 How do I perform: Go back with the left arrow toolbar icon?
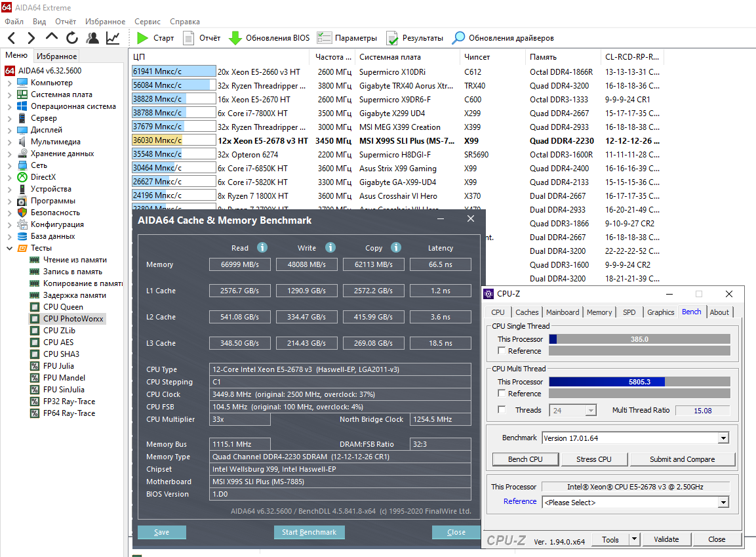coord(12,37)
